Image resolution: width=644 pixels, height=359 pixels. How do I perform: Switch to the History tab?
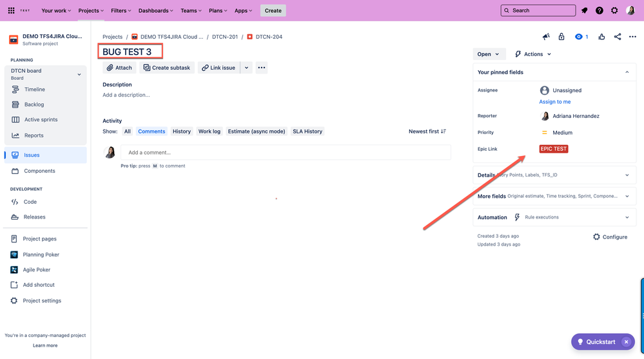point(182,131)
